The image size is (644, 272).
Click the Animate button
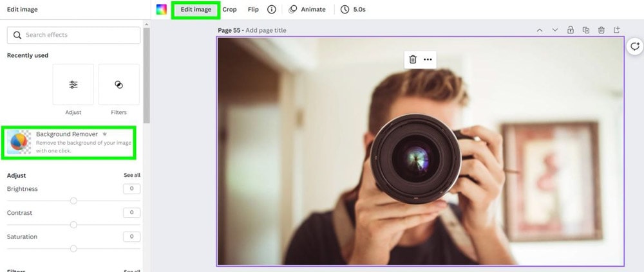coord(307,10)
